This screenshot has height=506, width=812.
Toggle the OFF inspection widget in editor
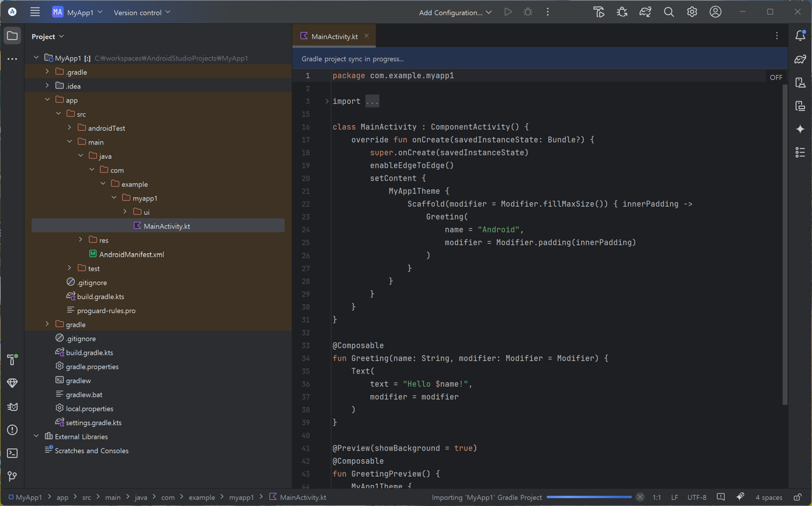pos(776,77)
